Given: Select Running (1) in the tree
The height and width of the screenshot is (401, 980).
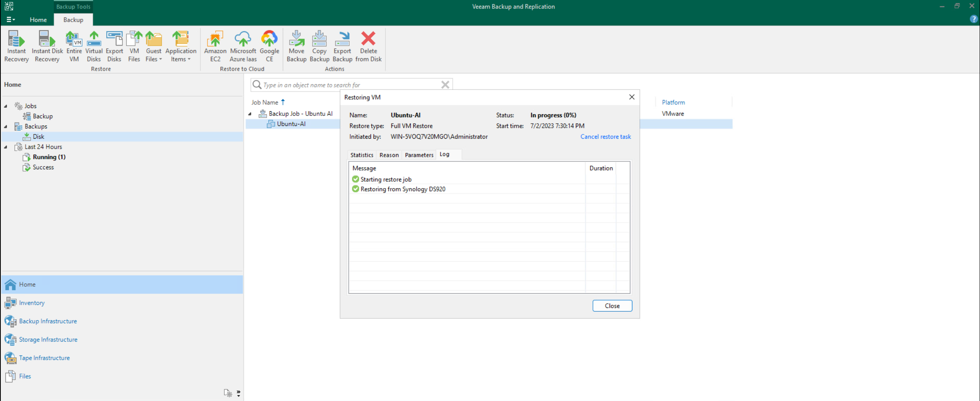Looking at the screenshot, I should click(49, 157).
